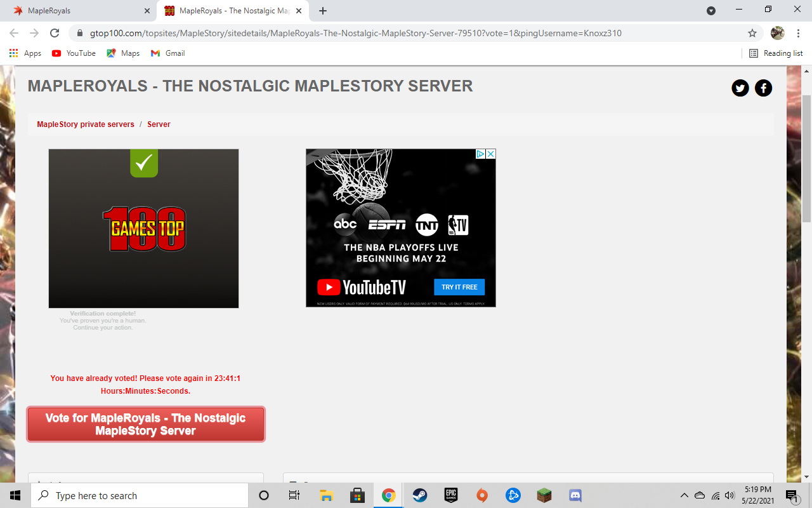Open AdChoices info icon on ad

[x=481, y=154]
